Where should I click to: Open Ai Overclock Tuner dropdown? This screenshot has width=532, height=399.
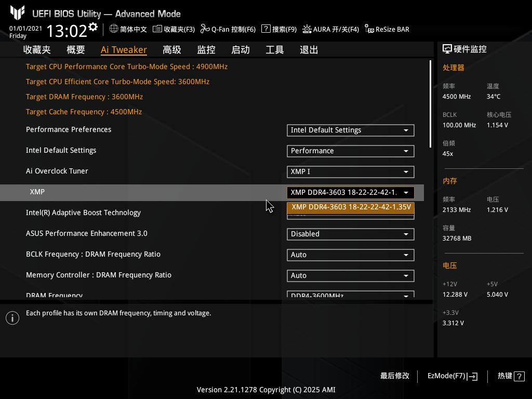pyautogui.click(x=351, y=171)
